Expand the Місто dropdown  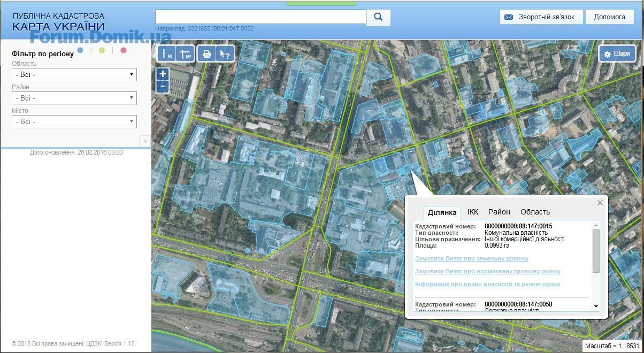[74, 122]
